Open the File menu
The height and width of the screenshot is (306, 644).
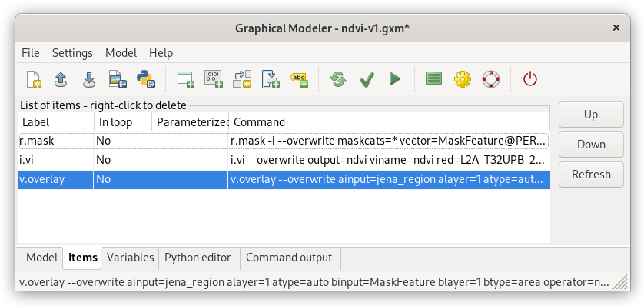click(31, 53)
